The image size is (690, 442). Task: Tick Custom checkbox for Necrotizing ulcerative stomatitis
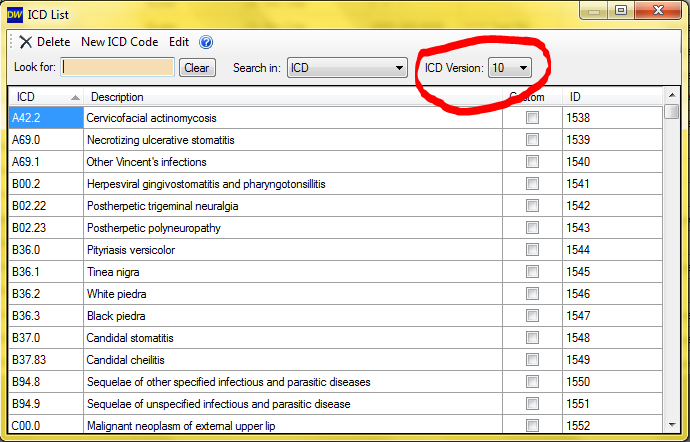pyautogui.click(x=532, y=140)
